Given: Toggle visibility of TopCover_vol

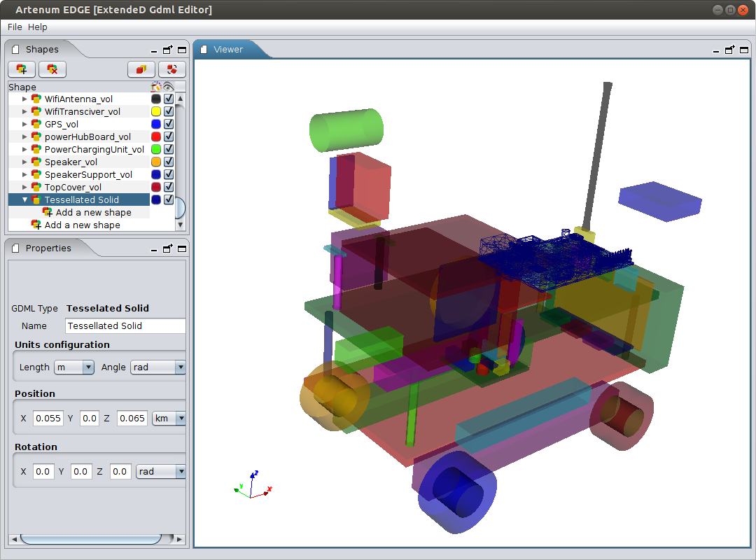Looking at the screenshot, I should tap(169, 187).
